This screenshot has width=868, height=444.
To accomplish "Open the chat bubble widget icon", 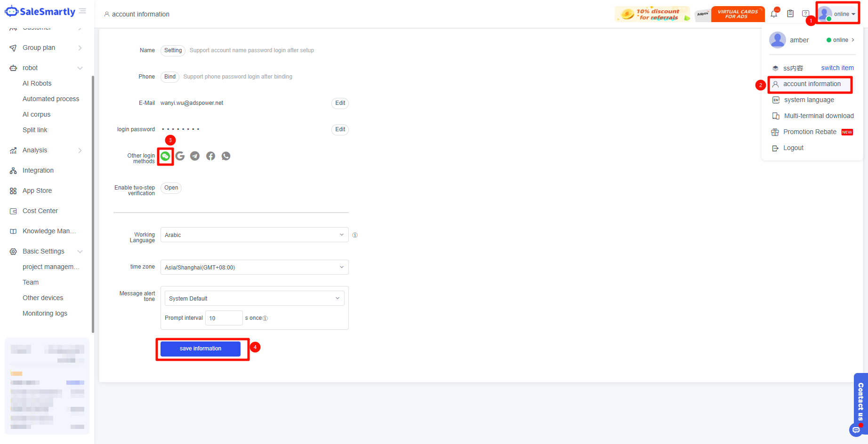I will (856, 430).
